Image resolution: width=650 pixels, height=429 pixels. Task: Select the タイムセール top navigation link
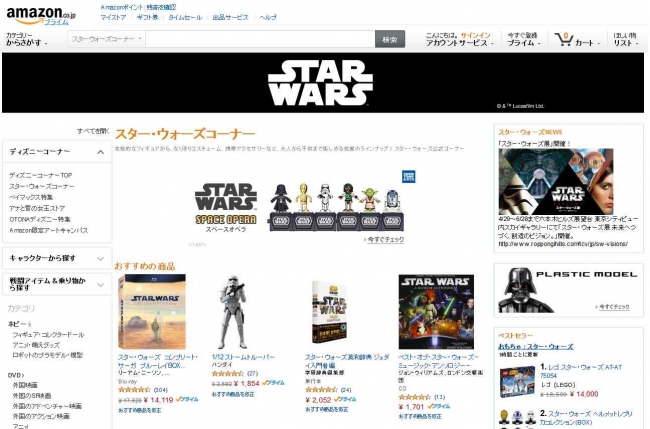coord(185,17)
